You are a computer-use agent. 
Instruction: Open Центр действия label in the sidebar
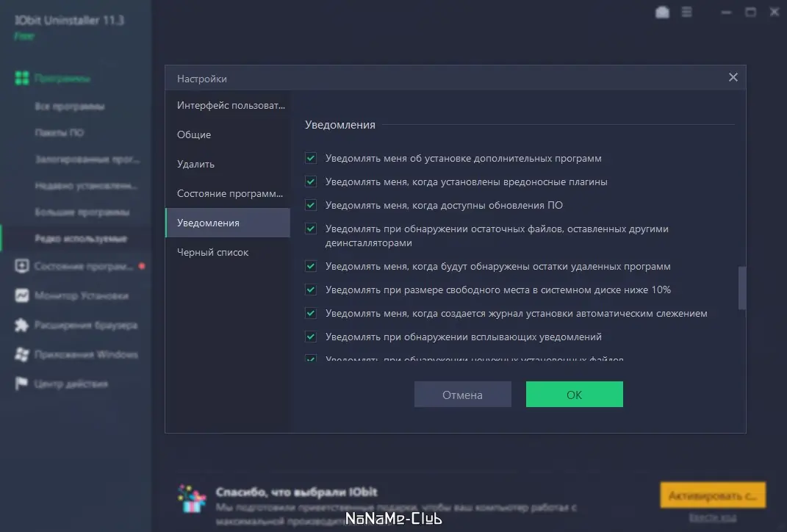pos(71,384)
